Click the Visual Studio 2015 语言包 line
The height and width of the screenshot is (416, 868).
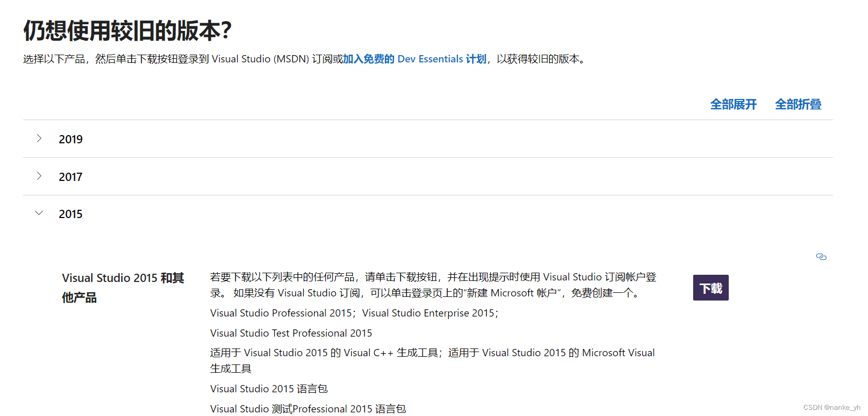(269, 389)
